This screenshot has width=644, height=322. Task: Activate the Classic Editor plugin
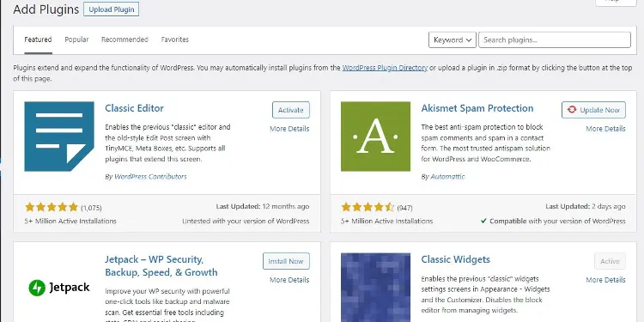click(x=291, y=110)
